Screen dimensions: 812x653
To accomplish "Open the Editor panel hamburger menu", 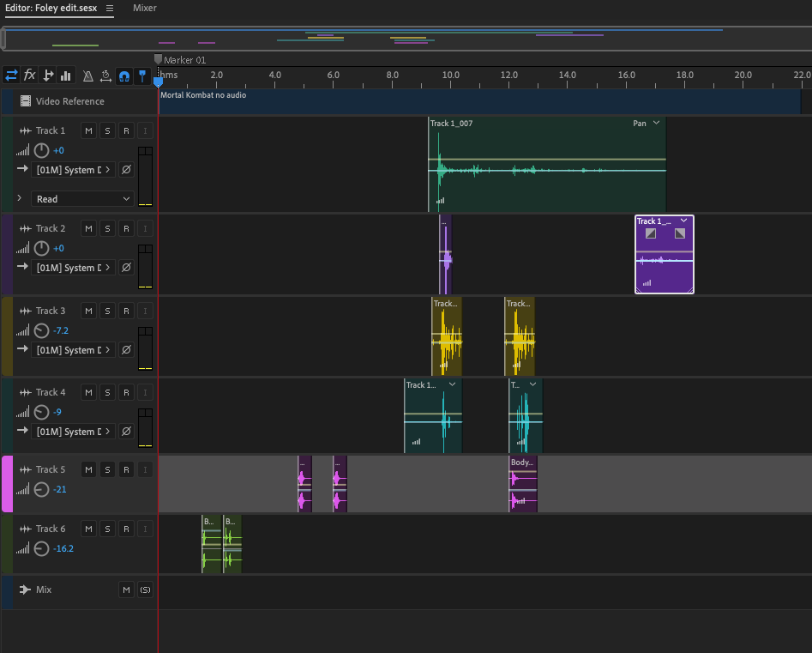I will [x=110, y=8].
